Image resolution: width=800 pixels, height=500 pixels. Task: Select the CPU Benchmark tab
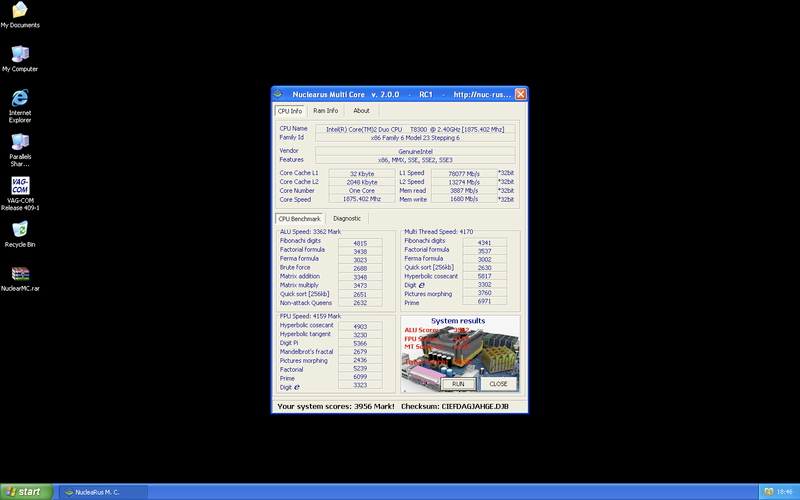[299, 218]
